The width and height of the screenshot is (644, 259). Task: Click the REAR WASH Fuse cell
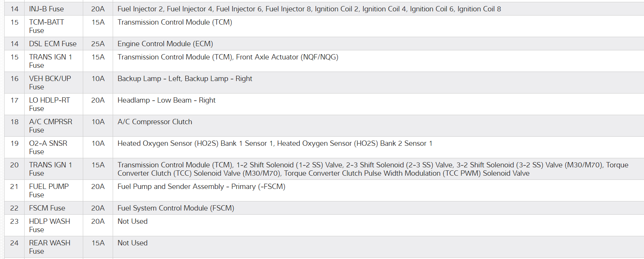[50, 247]
